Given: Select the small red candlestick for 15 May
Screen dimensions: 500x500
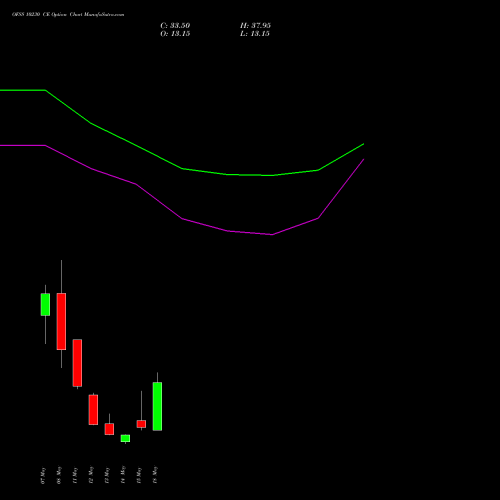Looking at the screenshot, I should coord(141,424).
